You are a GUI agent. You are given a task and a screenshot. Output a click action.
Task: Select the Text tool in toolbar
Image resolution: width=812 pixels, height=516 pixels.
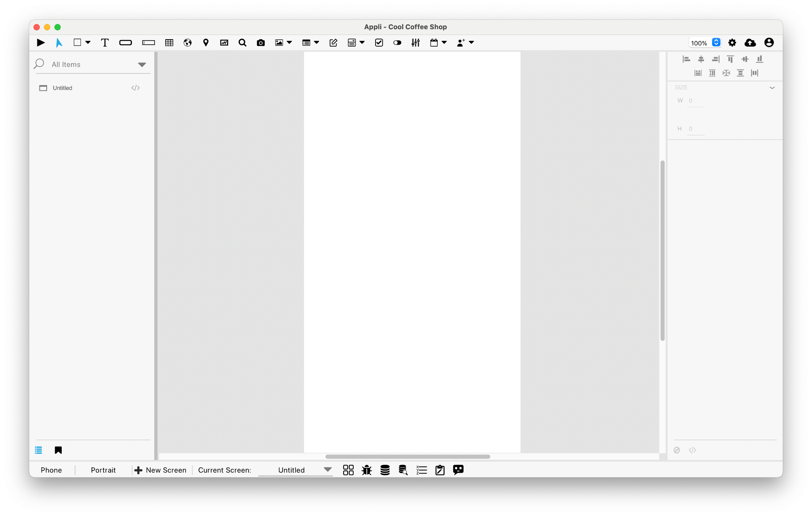(104, 43)
